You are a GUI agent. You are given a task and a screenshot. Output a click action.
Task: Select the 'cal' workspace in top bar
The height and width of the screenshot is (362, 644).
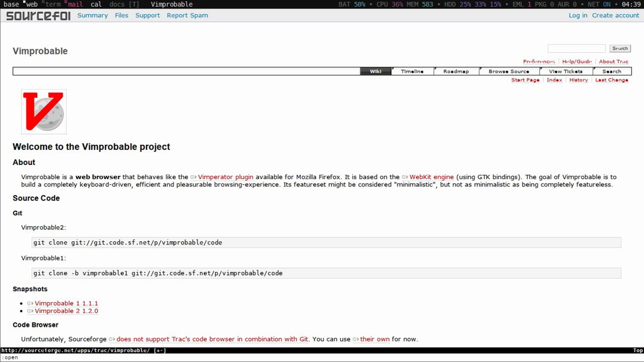pyautogui.click(x=96, y=4)
